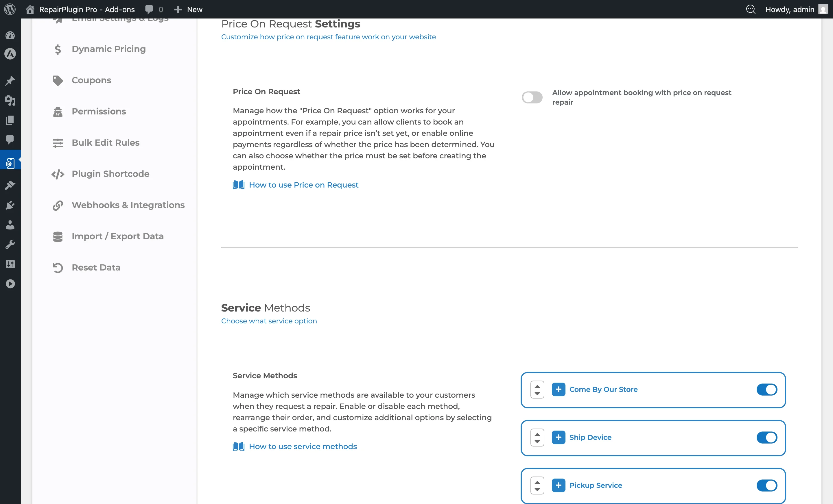
Task: Select Dynamic Pricing in the plugin menu
Action: point(108,49)
